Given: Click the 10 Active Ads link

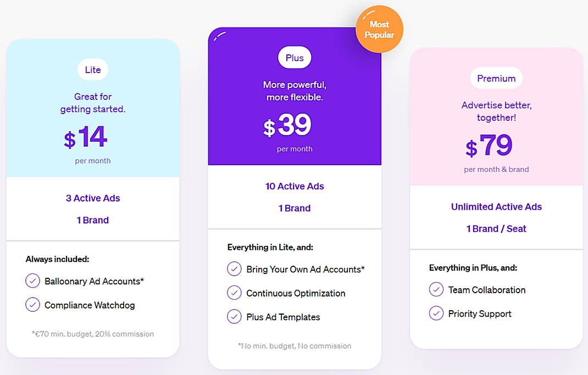Looking at the screenshot, I should tap(295, 187).
